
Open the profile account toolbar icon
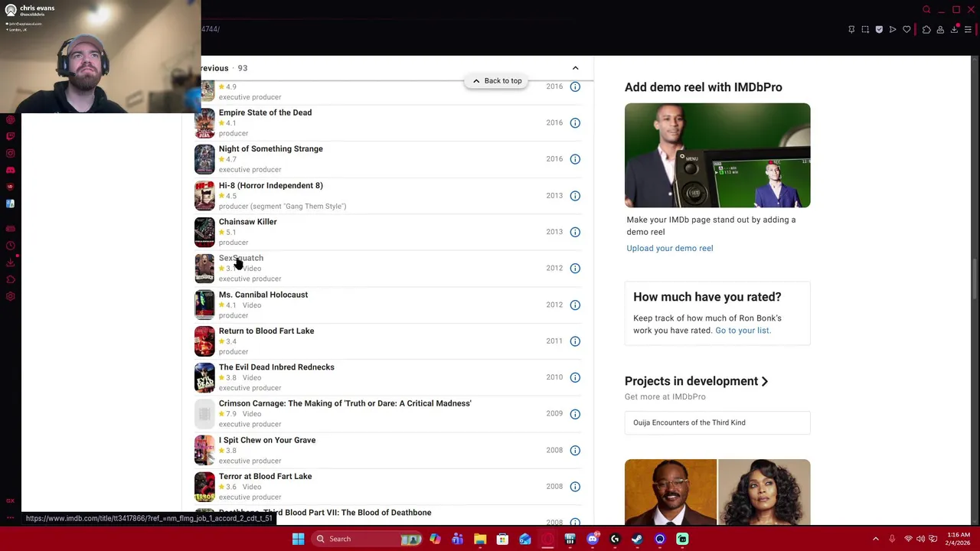point(940,30)
